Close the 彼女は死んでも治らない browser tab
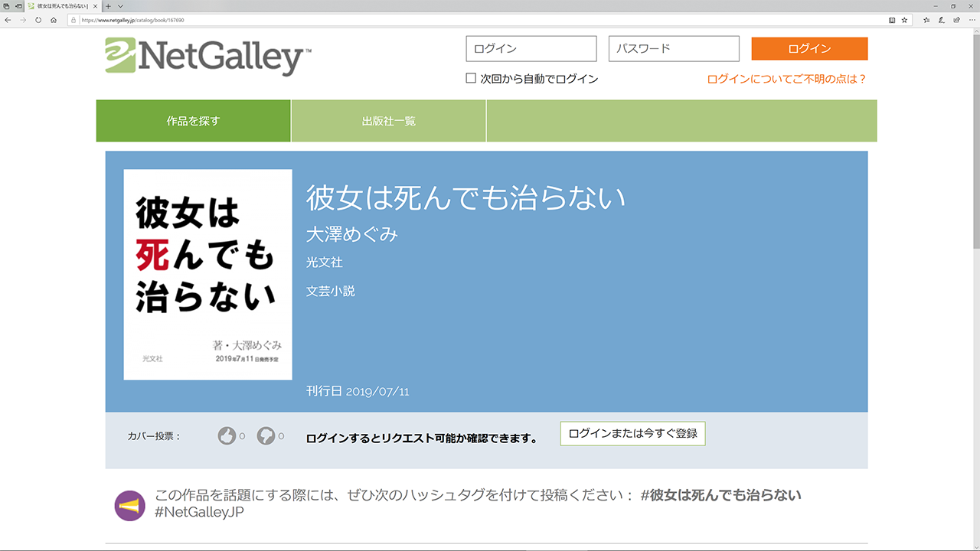Image resolution: width=980 pixels, height=551 pixels. [x=95, y=6]
